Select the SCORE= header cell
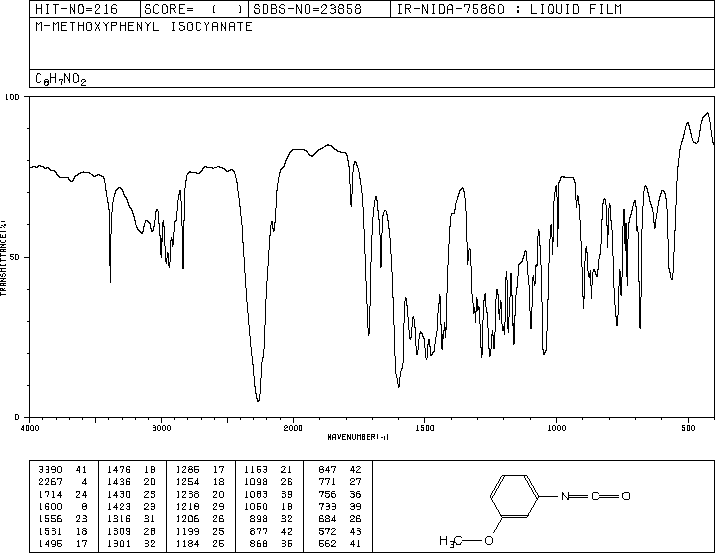This screenshot has height=553, width=715. [x=193, y=9]
